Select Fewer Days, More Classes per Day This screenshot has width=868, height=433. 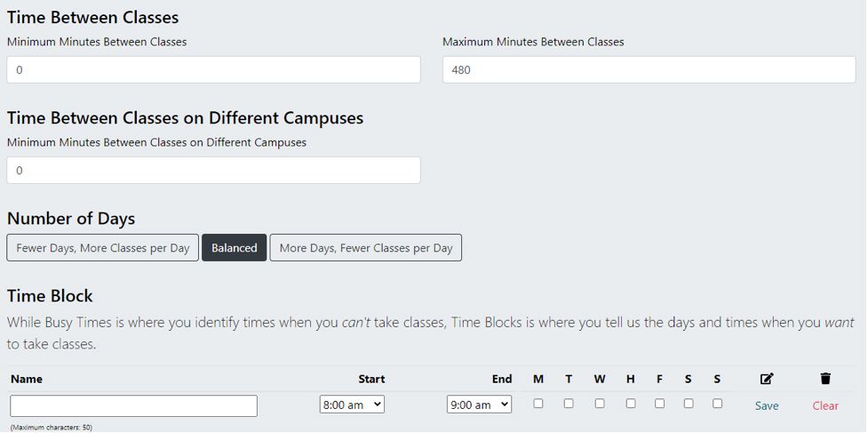click(103, 248)
